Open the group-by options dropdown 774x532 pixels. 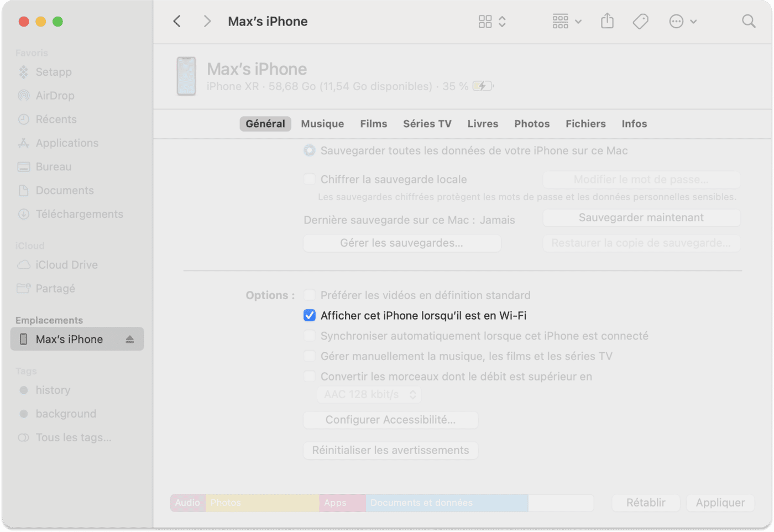[x=567, y=22]
